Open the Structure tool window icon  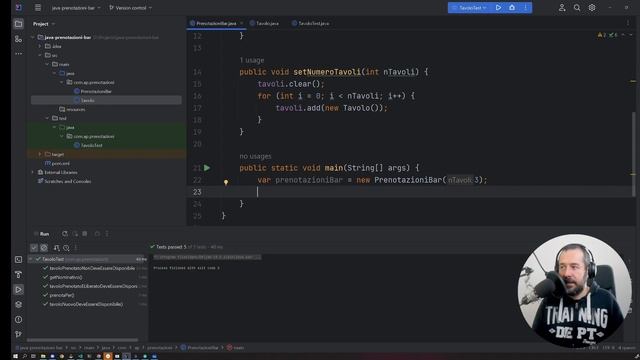(18, 39)
